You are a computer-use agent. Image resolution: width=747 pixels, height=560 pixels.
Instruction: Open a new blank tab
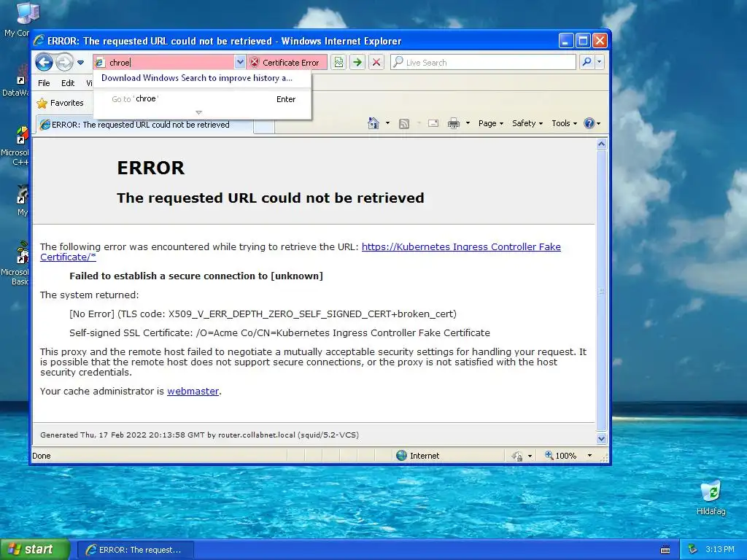coord(264,125)
